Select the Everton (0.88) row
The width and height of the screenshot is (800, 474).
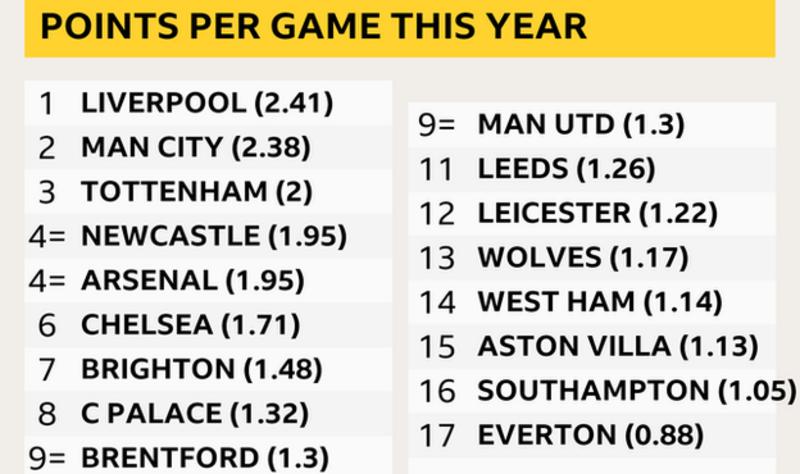click(590, 435)
